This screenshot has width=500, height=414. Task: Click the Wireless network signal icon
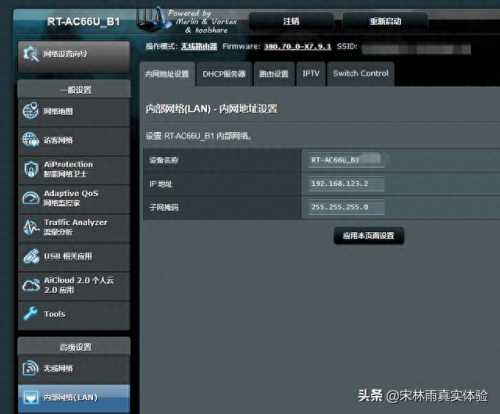tap(31, 368)
